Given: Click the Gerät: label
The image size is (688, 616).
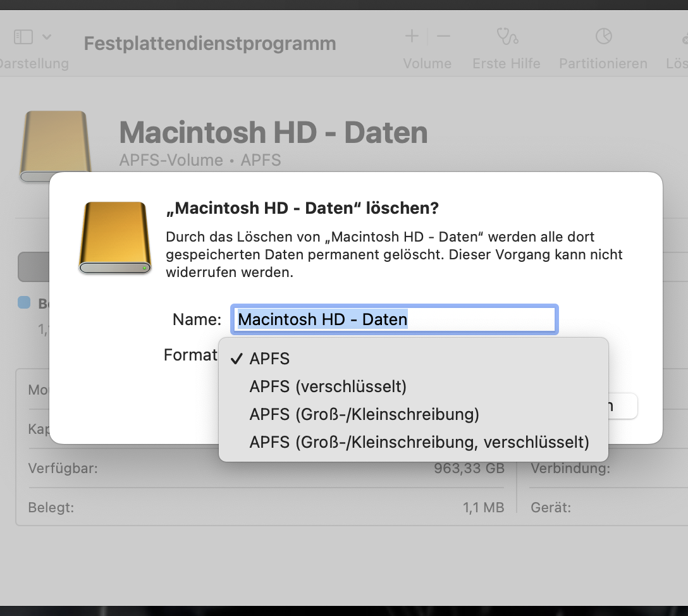Looking at the screenshot, I should [551, 508].
